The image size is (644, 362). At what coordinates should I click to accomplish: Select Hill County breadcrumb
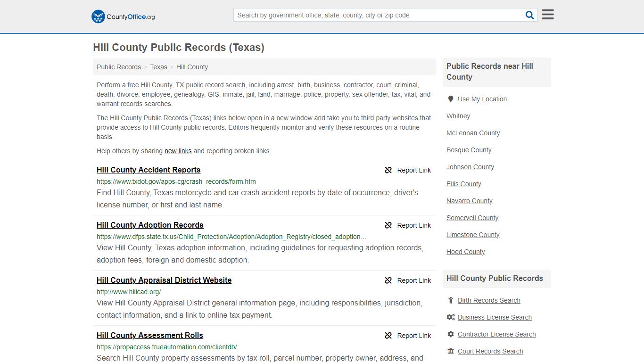192,67
